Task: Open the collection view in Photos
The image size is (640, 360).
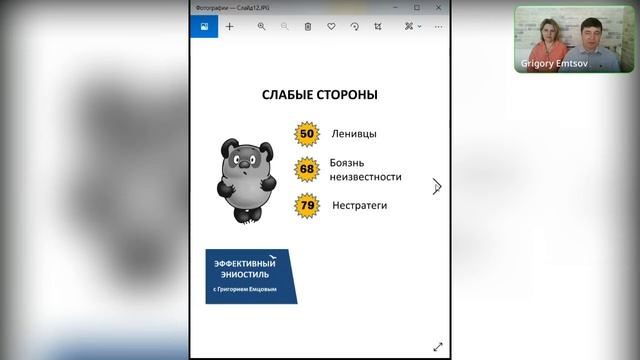Action: [x=204, y=27]
